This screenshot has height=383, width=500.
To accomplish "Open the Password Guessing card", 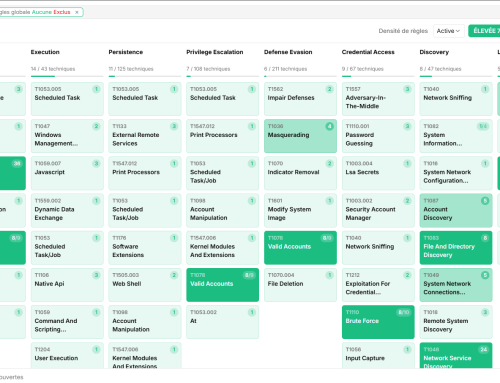I will [378, 136].
